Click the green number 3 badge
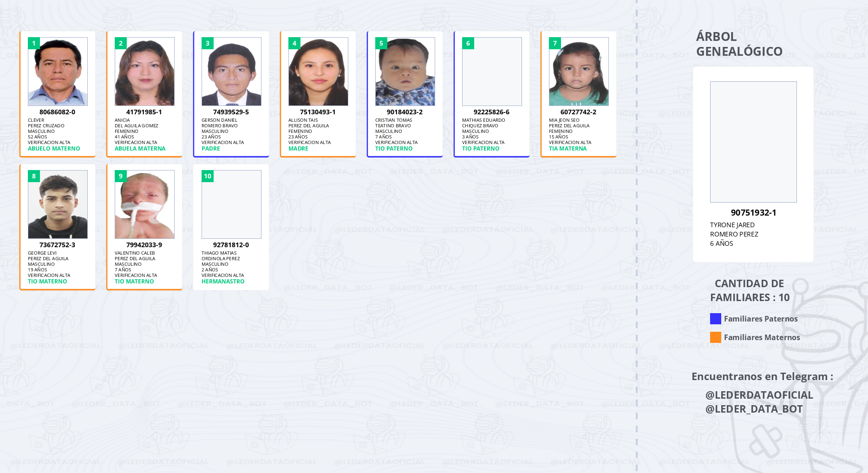Image resolution: width=868 pixels, height=473 pixels. click(x=208, y=43)
